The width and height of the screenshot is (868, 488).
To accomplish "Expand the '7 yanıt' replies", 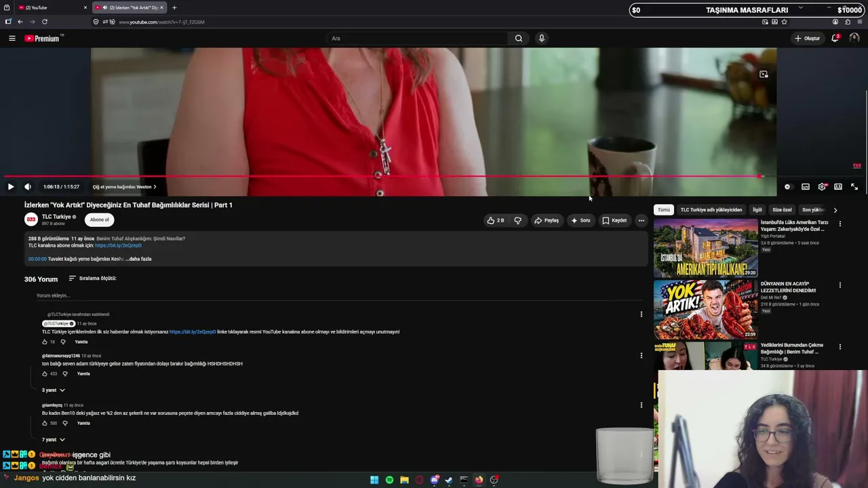I will pos(54,440).
